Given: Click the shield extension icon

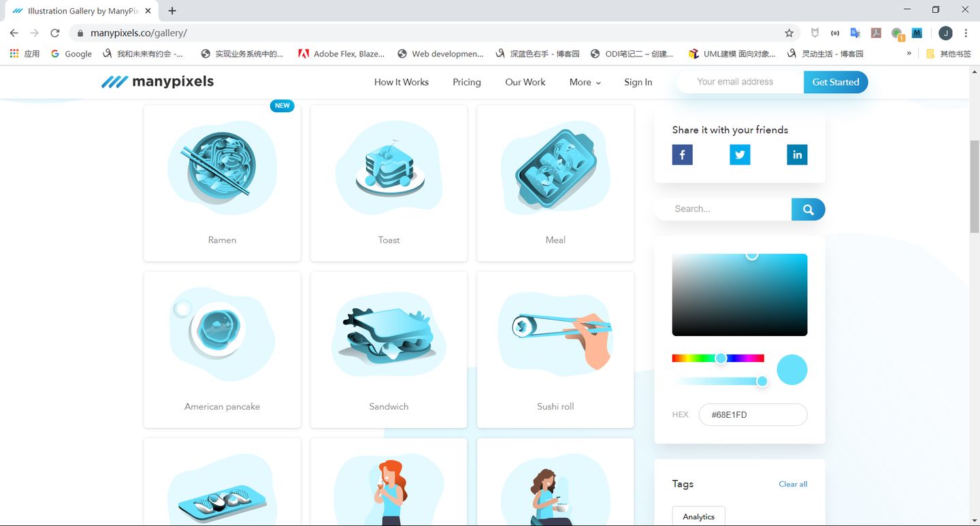Looking at the screenshot, I should (x=815, y=33).
